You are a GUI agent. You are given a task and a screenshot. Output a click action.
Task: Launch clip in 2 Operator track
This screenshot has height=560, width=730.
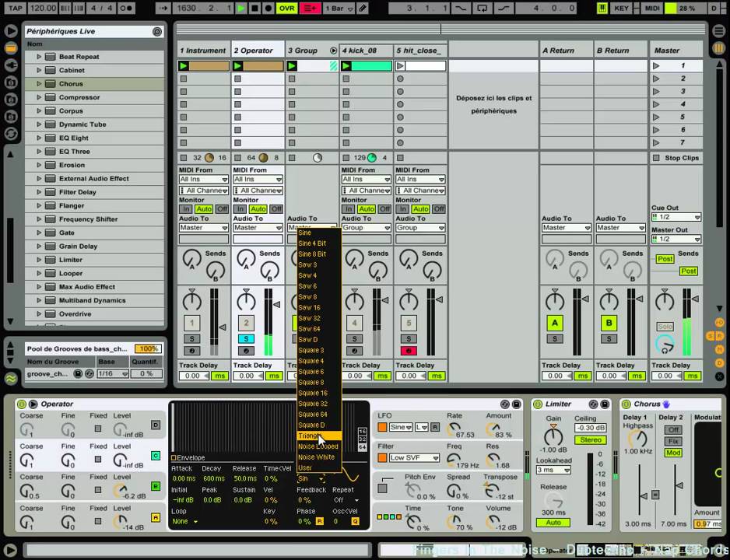tap(238, 66)
